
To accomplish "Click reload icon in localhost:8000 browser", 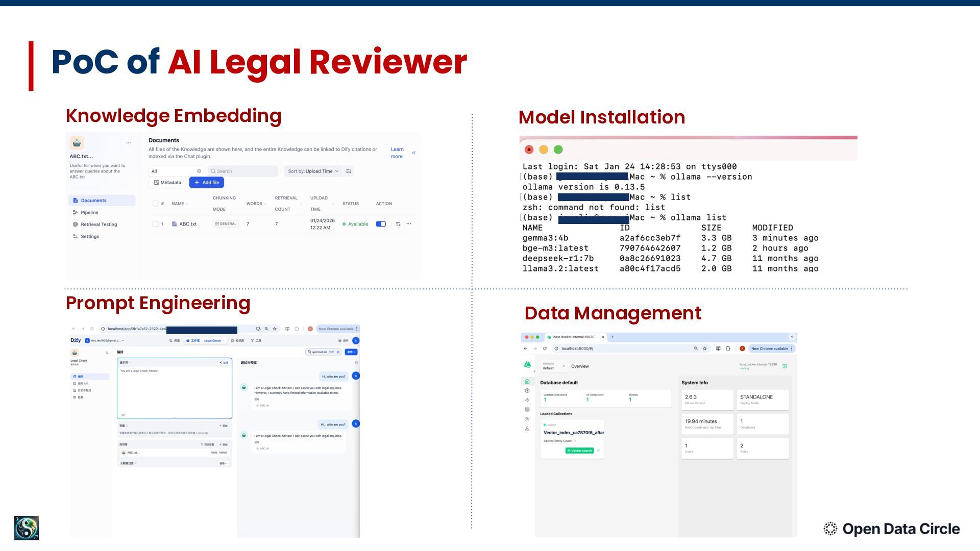I will click(545, 348).
